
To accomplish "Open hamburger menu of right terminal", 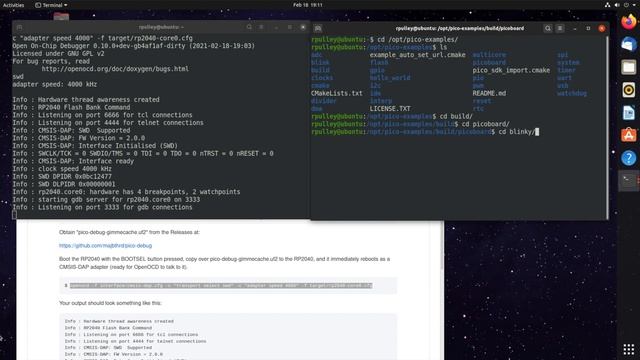I will tap(560, 28).
